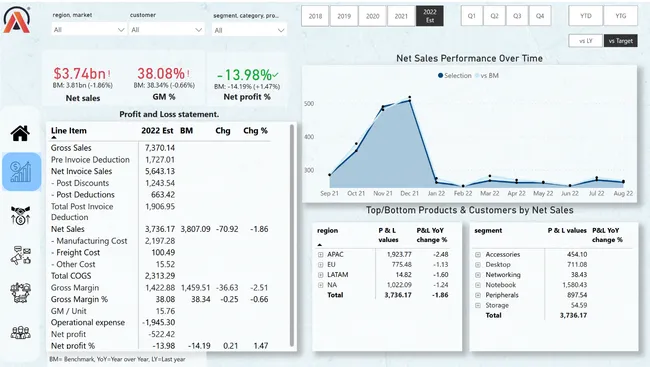Viewport: 650px width, 367px height.
Task: Click the Gross Sales line item
Action: coord(71,148)
